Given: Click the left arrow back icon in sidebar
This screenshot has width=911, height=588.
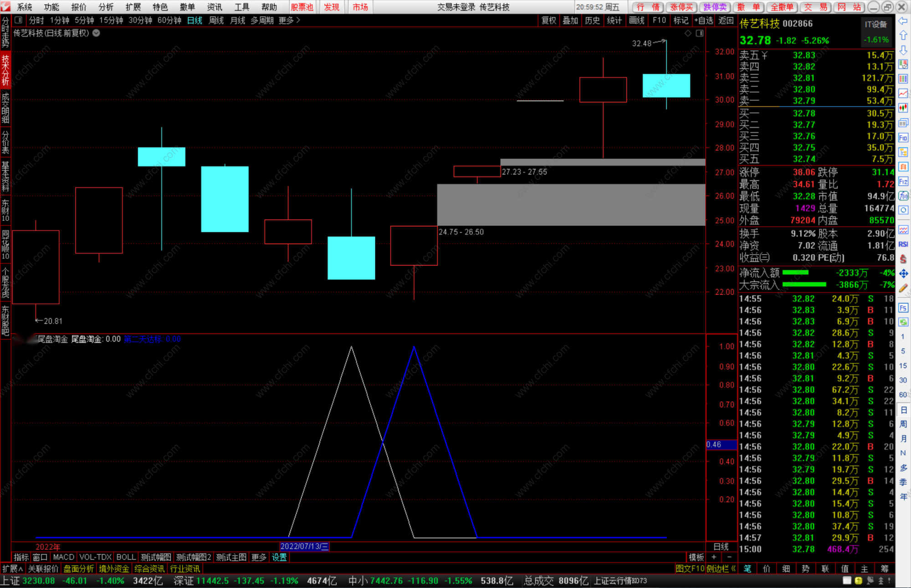Looking at the screenshot, I should click(x=903, y=21).
